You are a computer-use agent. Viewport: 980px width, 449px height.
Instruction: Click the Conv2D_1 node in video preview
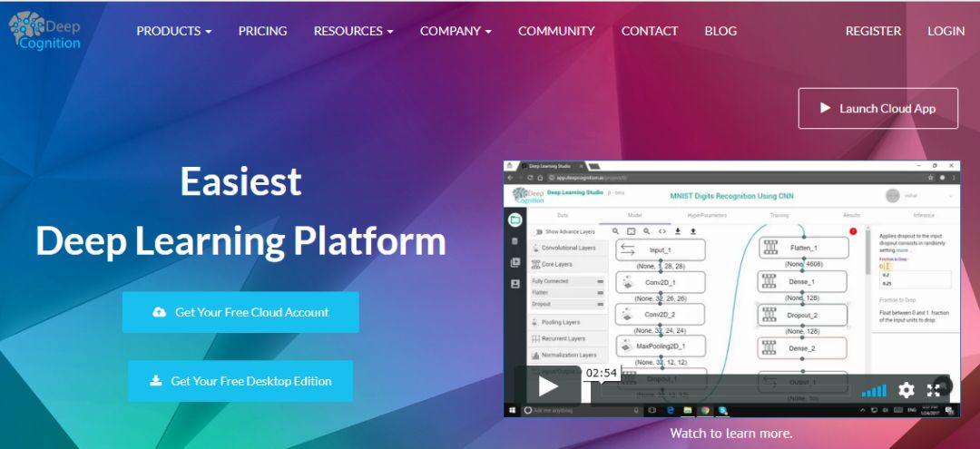tap(661, 282)
